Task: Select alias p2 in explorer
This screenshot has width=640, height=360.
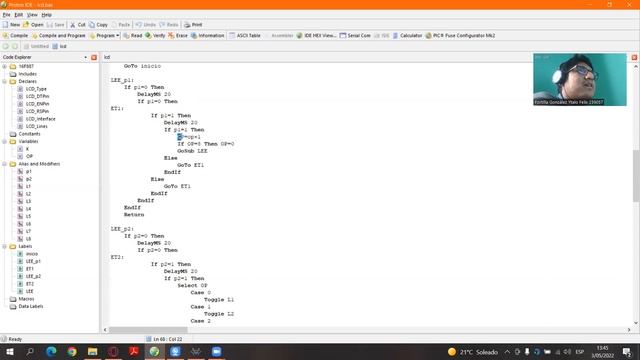Action: coord(29,179)
